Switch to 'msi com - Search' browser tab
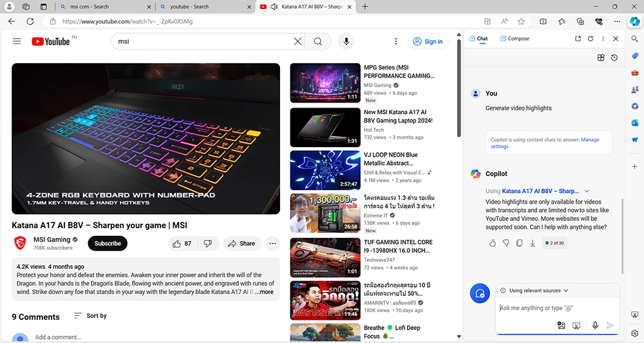This screenshot has height=343, width=644. [103, 6]
